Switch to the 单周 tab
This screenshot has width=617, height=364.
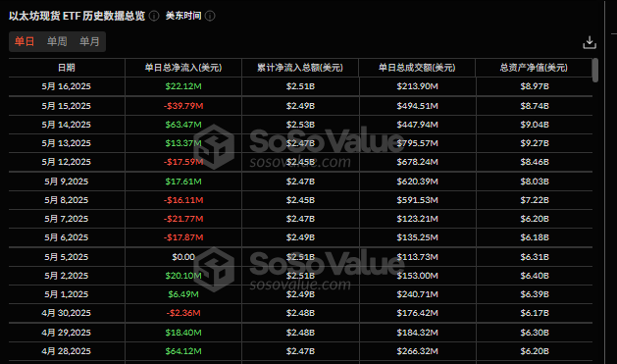point(57,41)
